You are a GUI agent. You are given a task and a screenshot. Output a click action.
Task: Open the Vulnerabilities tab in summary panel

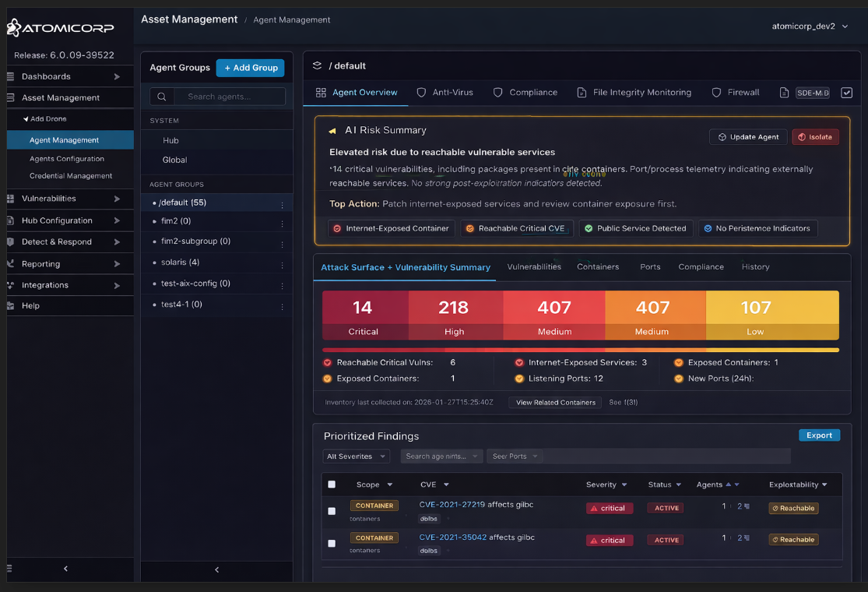pos(533,267)
